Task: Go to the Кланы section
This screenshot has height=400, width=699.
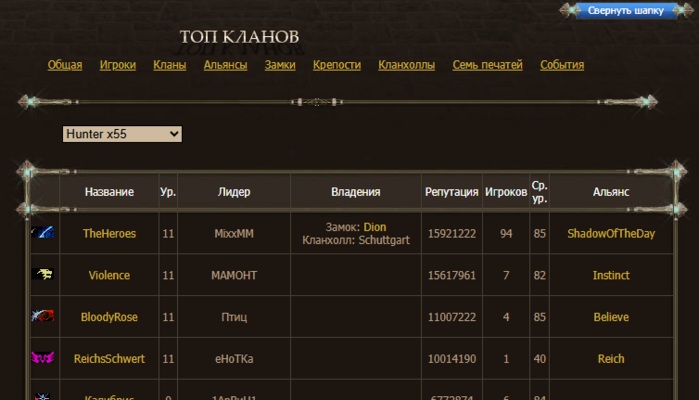Action: [170, 65]
